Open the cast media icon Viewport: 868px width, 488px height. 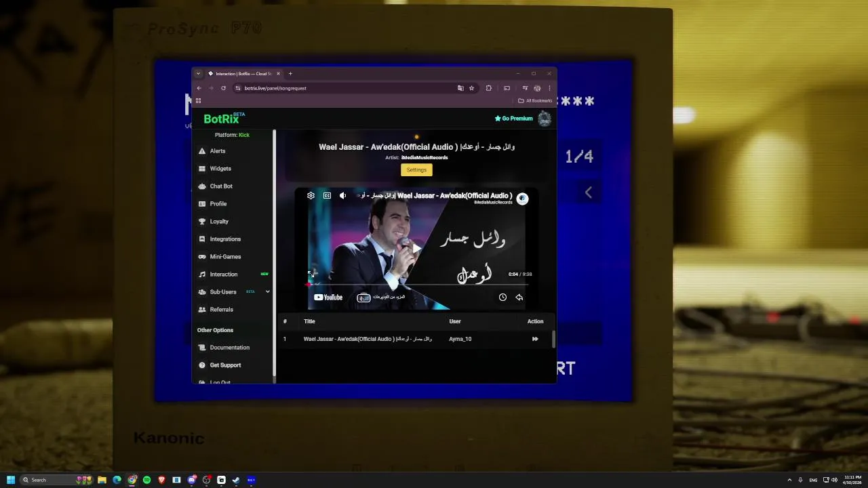(x=507, y=88)
